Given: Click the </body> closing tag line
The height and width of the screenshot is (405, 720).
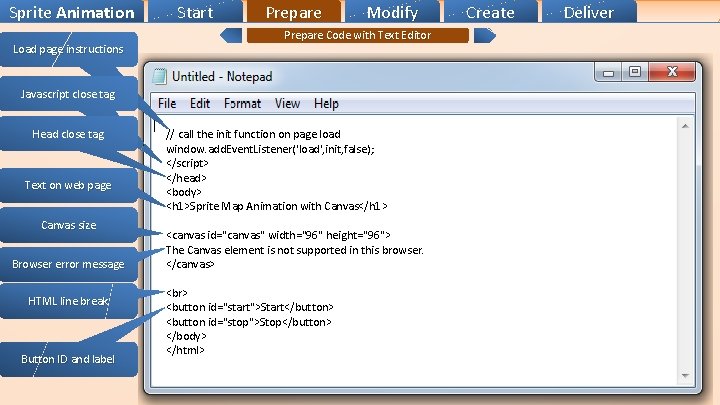Looking at the screenshot, I should click(x=186, y=336).
